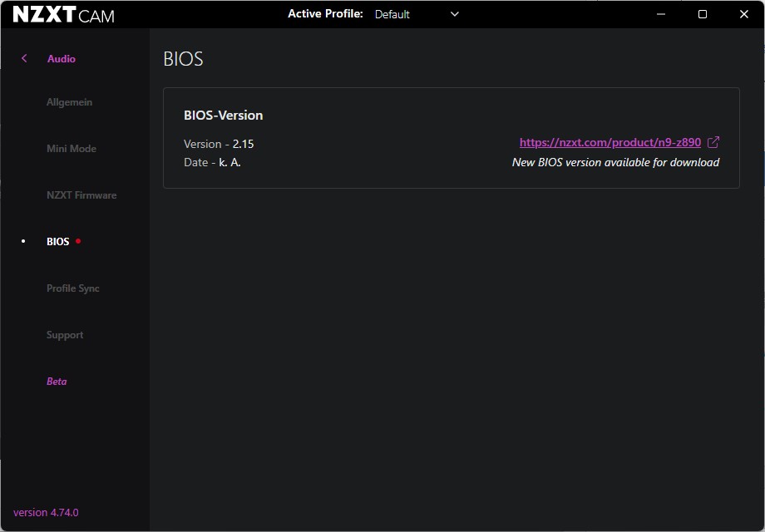The height and width of the screenshot is (532, 765).
Task: Open the external link icon beside the URL
Action: click(713, 142)
